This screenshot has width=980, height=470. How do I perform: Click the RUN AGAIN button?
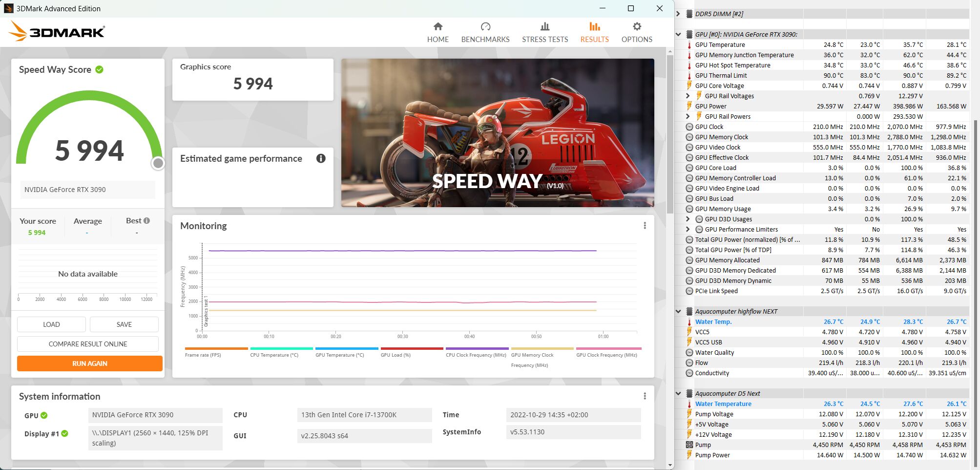(x=90, y=363)
